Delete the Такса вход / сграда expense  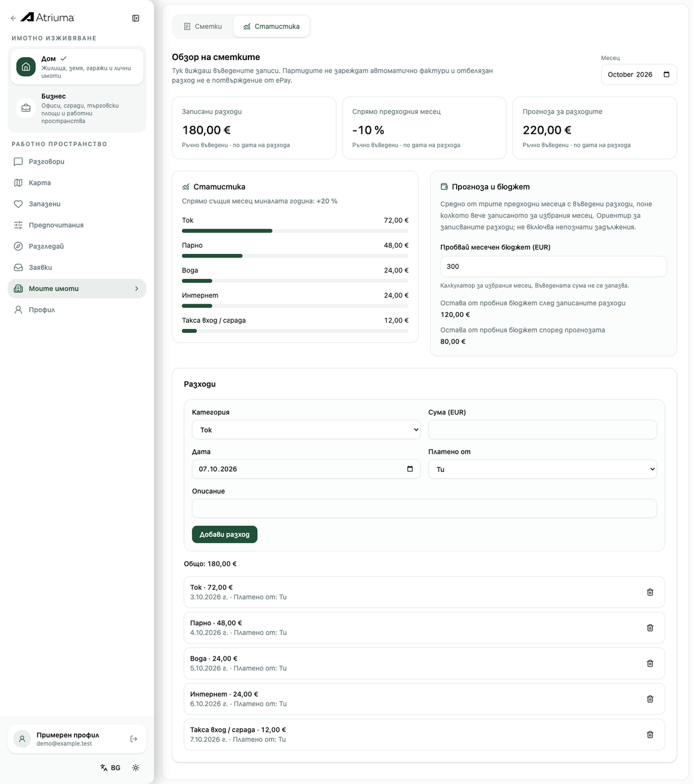650,734
